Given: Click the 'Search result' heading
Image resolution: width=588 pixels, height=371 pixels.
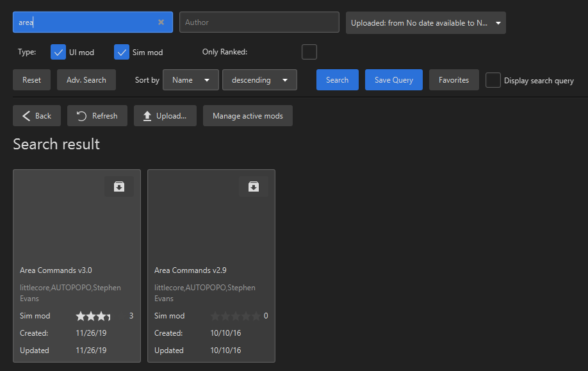Looking at the screenshot, I should 56,144.
